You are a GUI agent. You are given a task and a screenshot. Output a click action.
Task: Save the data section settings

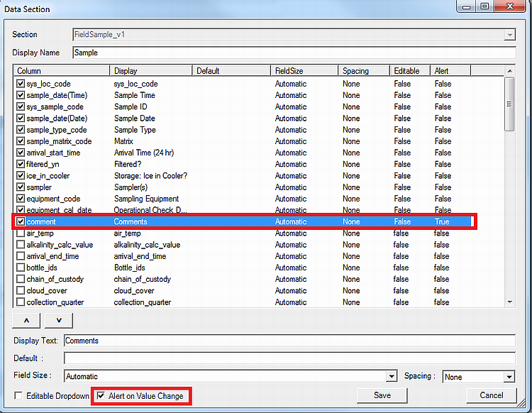(x=382, y=395)
